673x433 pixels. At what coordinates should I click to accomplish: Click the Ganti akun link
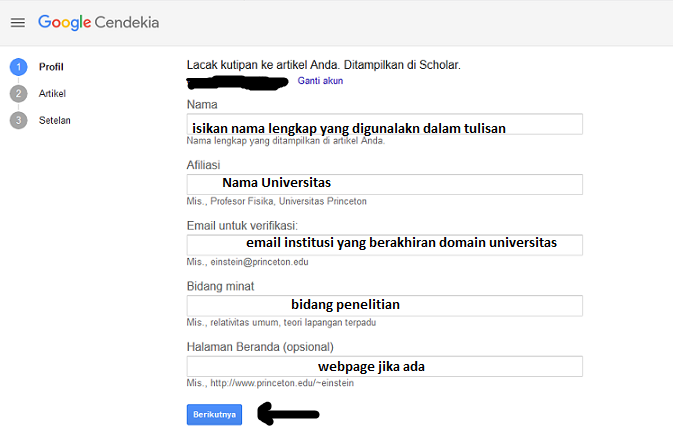pos(320,81)
